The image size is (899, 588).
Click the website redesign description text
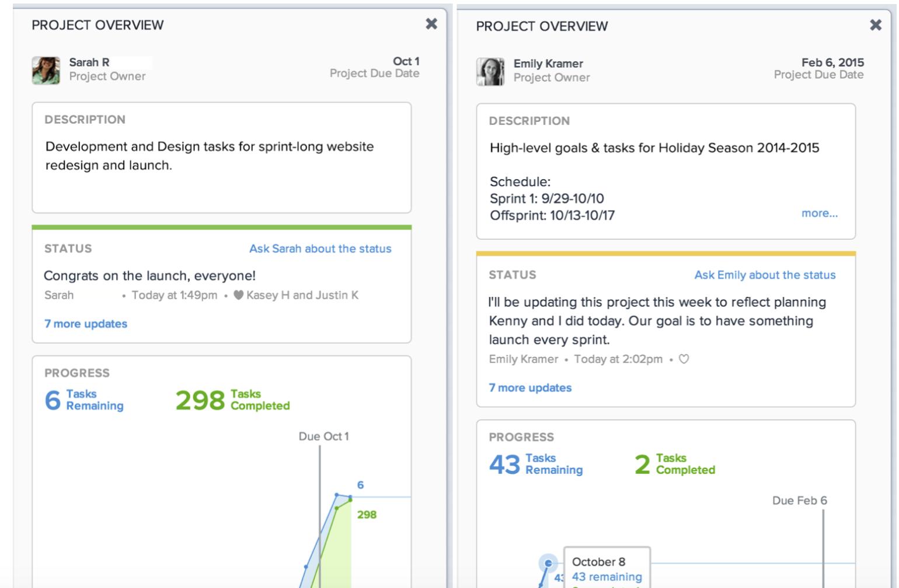(x=209, y=156)
